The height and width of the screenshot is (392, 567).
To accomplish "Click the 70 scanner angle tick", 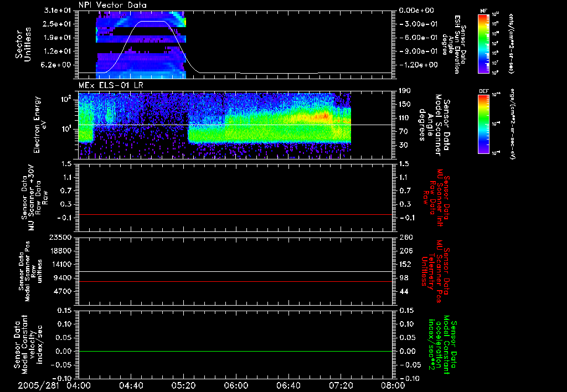I will [x=403, y=132].
